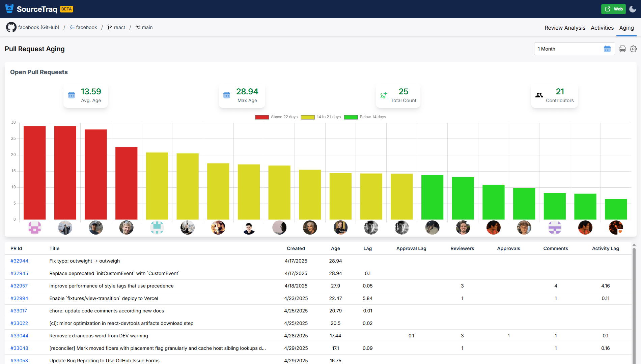Toggle the 'Above 22 days' legend series
Viewport: 641px width, 364px height.
point(276,117)
